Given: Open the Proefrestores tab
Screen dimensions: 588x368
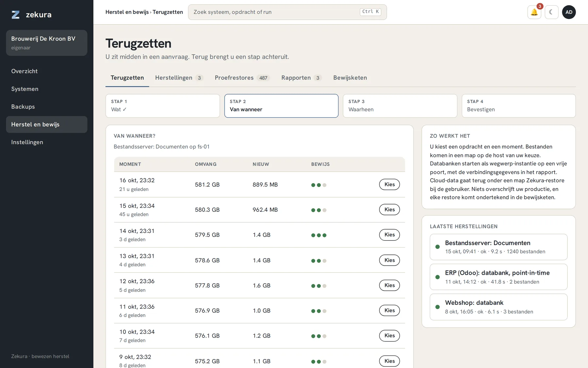Looking at the screenshot, I should [x=242, y=78].
